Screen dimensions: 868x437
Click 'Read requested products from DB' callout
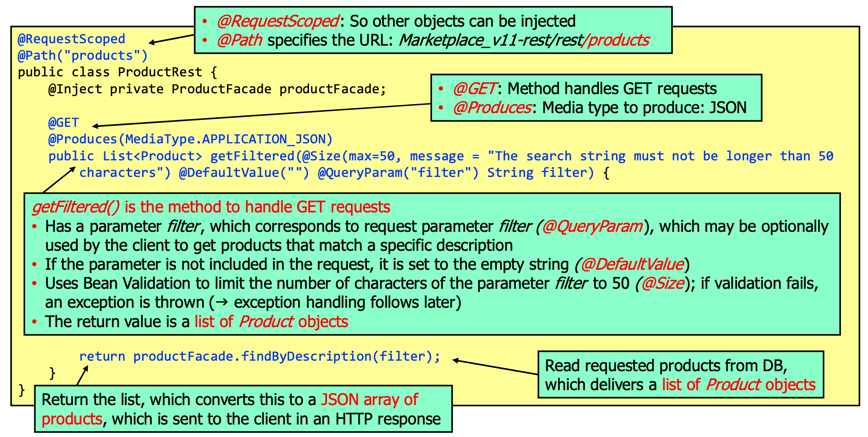click(666, 366)
